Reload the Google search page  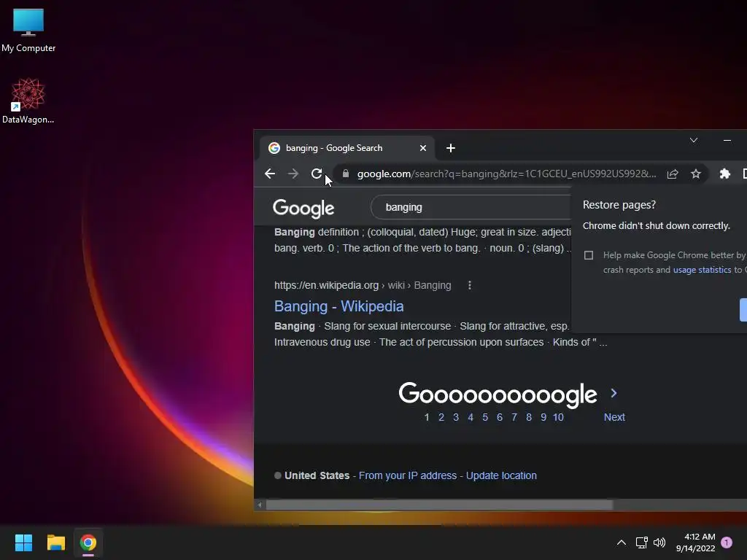coord(317,174)
